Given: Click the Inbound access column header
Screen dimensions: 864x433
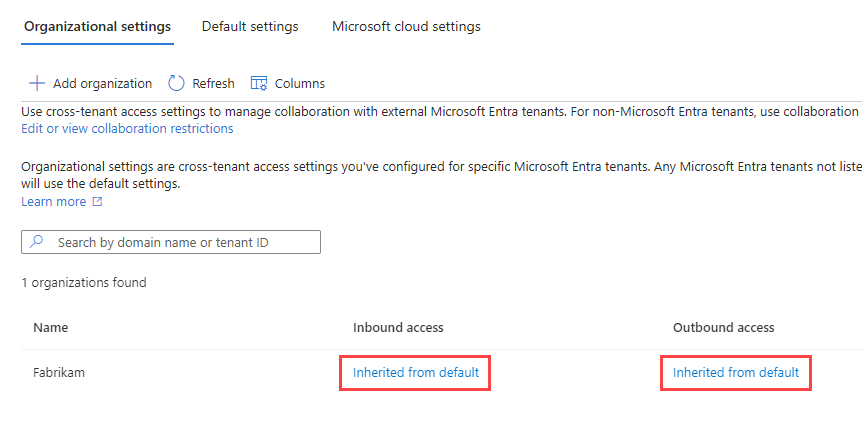Looking at the screenshot, I should click(398, 328).
